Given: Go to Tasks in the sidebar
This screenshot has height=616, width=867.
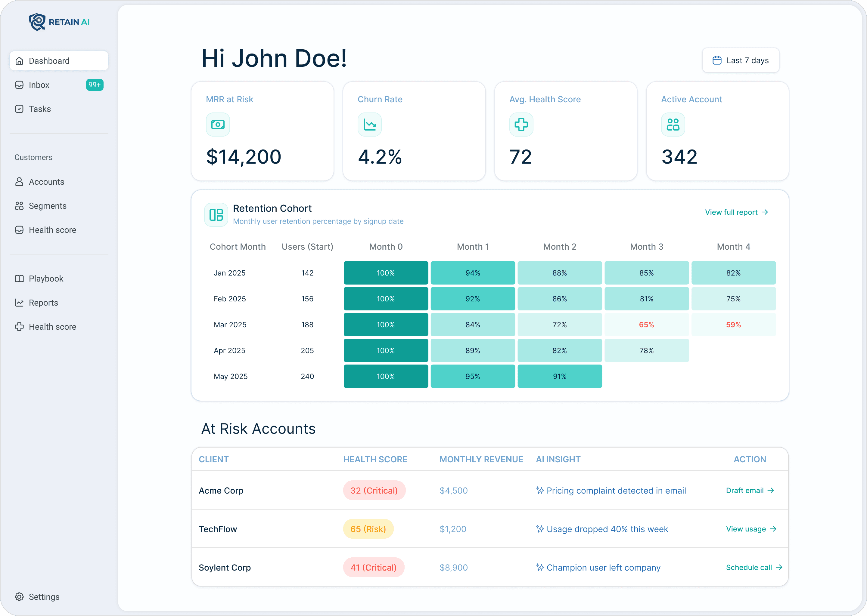Looking at the screenshot, I should (x=39, y=109).
